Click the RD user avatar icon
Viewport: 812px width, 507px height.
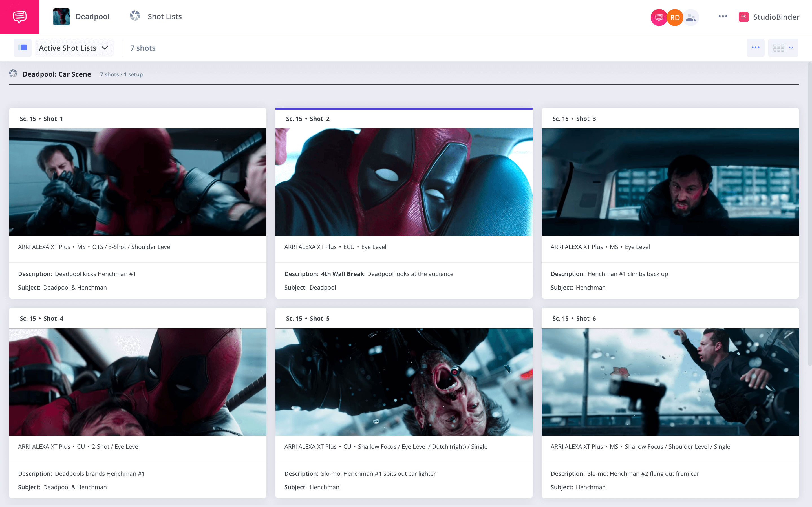point(674,17)
